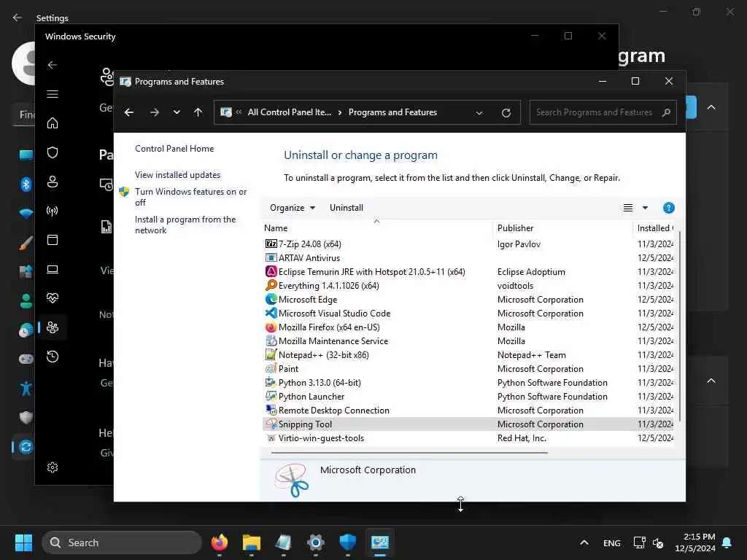The height and width of the screenshot is (560, 747).
Task: Open File Explorer from the taskbar
Action: point(251,542)
